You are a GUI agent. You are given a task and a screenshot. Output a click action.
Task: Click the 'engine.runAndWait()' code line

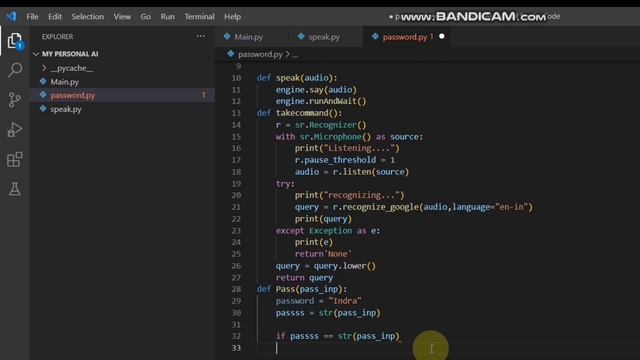pos(321,101)
